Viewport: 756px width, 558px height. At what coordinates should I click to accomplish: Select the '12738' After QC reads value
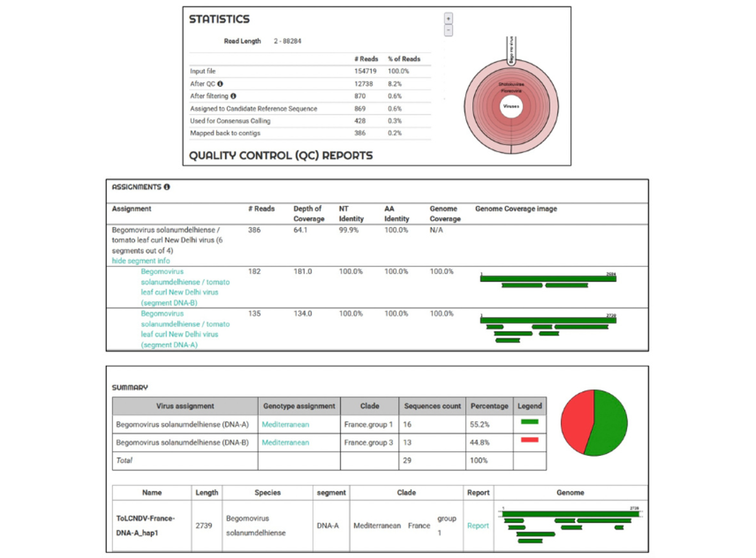[363, 84]
